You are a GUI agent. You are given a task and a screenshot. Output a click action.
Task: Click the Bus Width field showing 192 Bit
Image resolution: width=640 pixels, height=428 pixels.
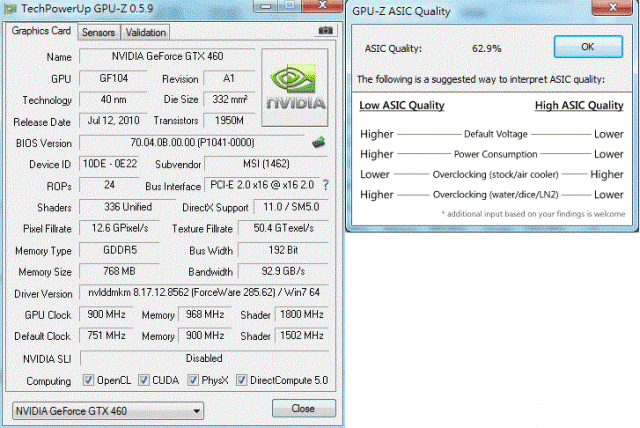pyautogui.click(x=283, y=250)
